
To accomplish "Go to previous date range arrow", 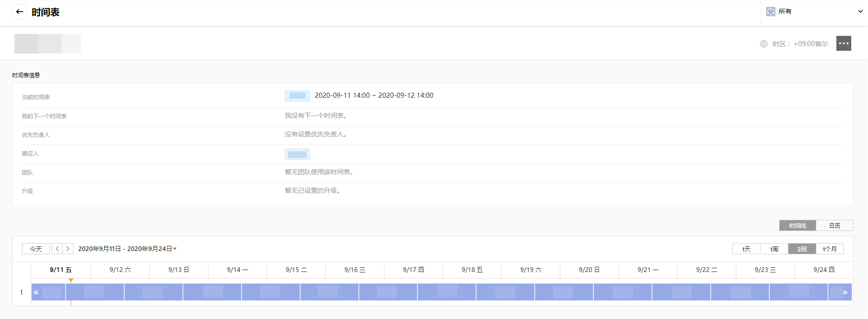I will [57, 249].
